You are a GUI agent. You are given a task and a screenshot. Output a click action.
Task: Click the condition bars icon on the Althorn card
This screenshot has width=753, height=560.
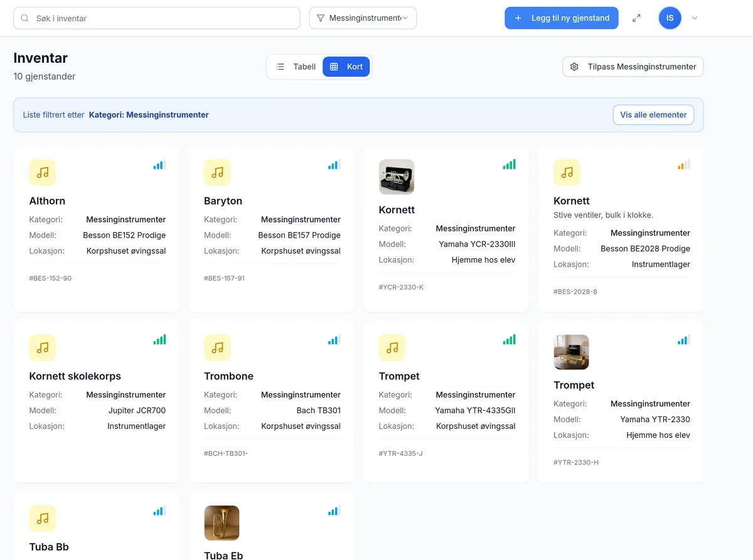(159, 165)
